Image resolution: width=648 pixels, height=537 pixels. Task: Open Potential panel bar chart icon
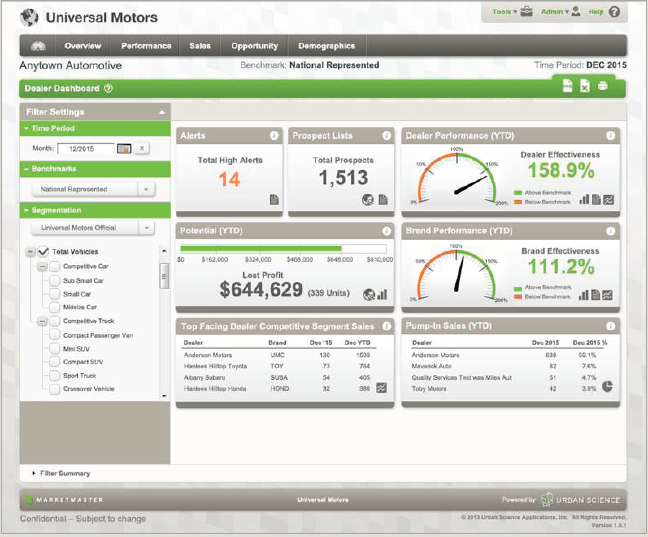tap(382, 294)
